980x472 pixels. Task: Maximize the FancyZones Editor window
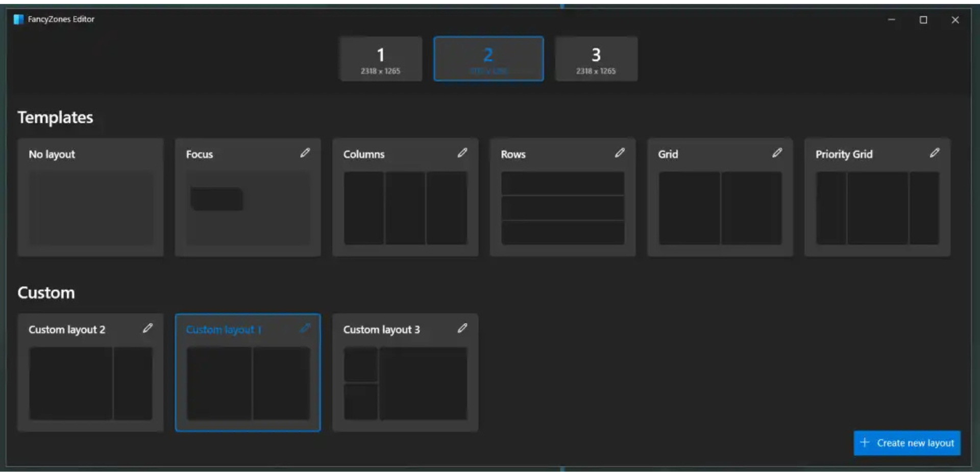point(923,20)
